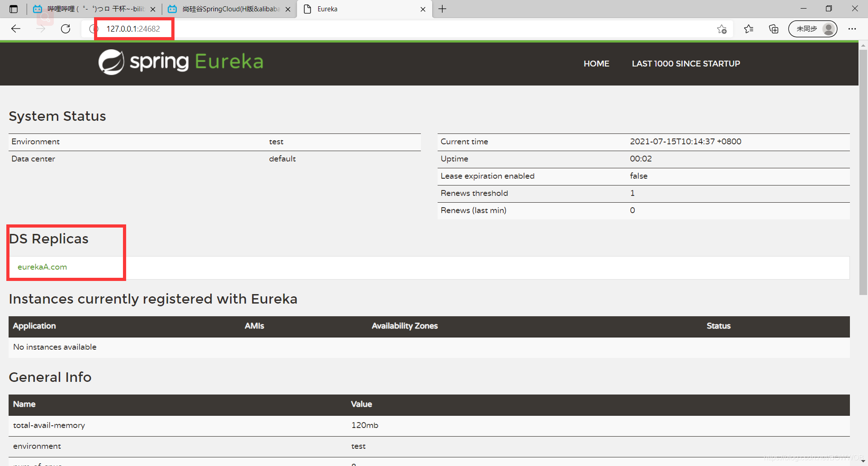Click the Application column header
Viewport: 868px width, 466px height.
point(34,326)
